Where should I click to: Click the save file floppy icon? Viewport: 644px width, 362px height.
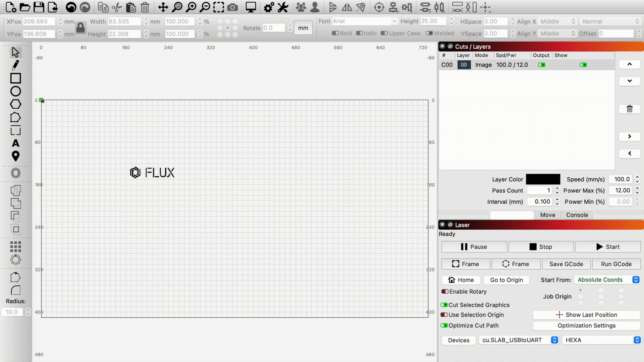(39, 7)
